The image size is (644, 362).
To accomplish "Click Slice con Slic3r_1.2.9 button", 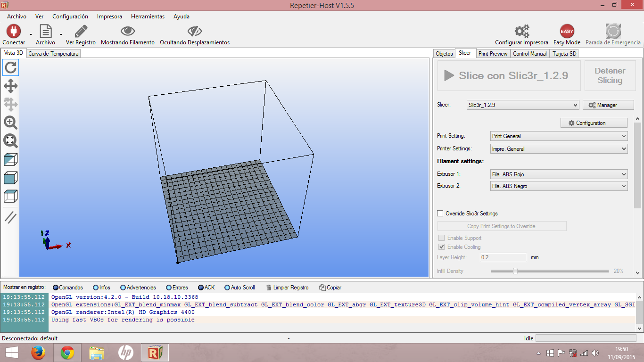I will tap(509, 75).
